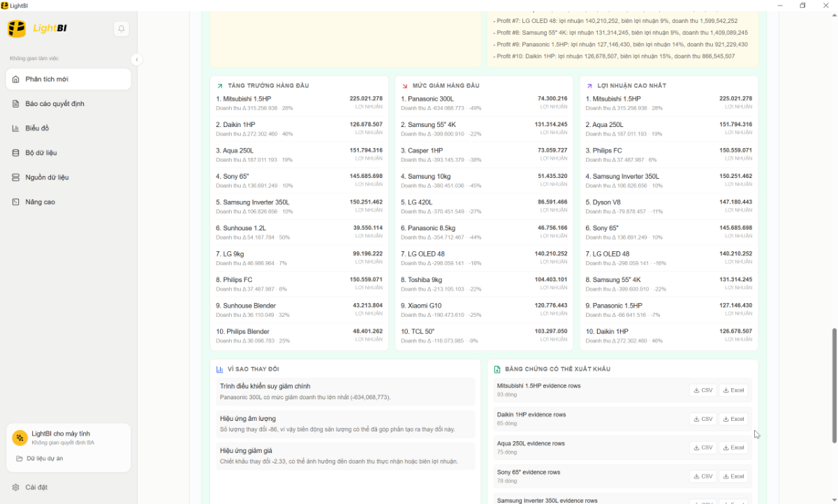Click the Hiệu ứng giảm giá explanation card
The width and height of the screenshot is (838, 504).
coord(345,456)
